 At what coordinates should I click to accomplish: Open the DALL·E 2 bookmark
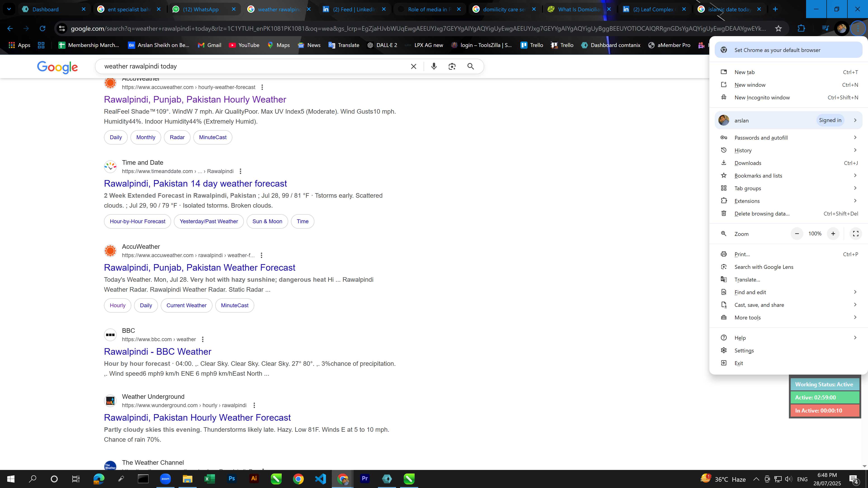tap(382, 45)
